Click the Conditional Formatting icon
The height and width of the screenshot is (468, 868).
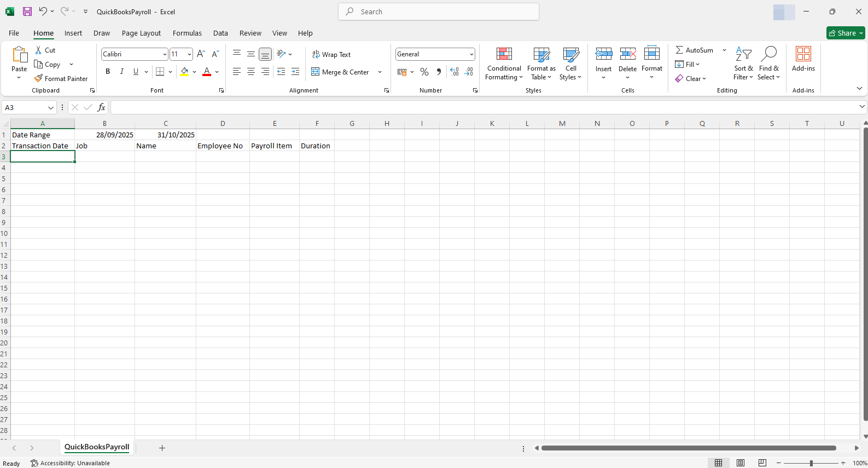[x=504, y=54]
